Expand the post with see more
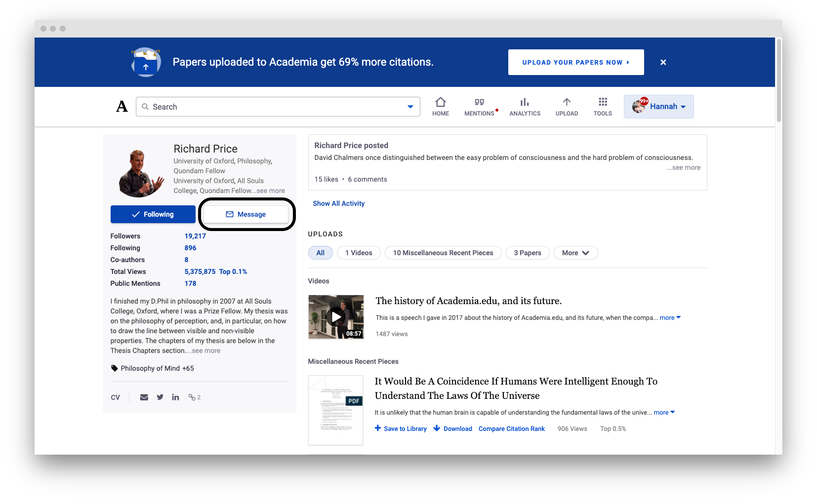 click(x=684, y=168)
